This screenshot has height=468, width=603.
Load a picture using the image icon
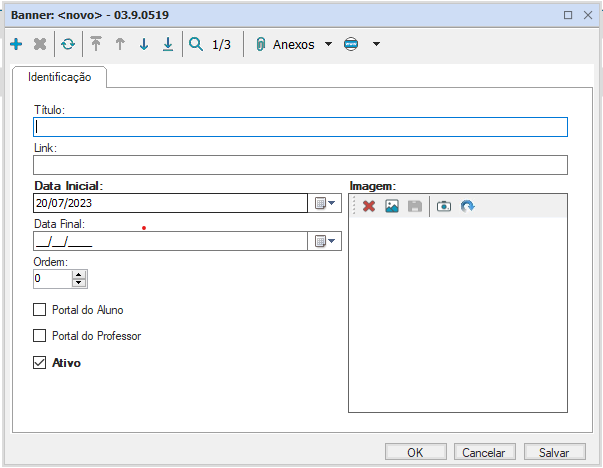tap(392, 206)
